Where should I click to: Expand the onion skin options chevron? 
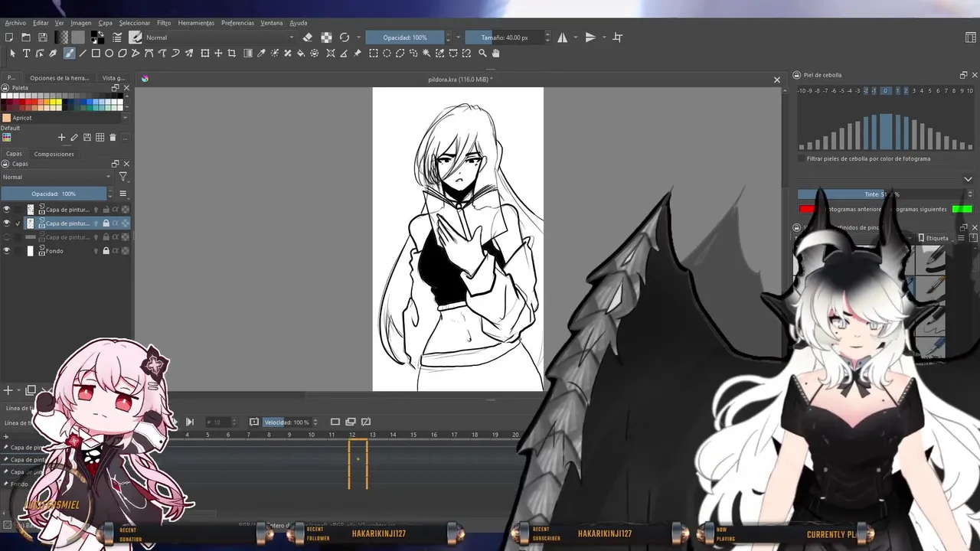click(968, 179)
